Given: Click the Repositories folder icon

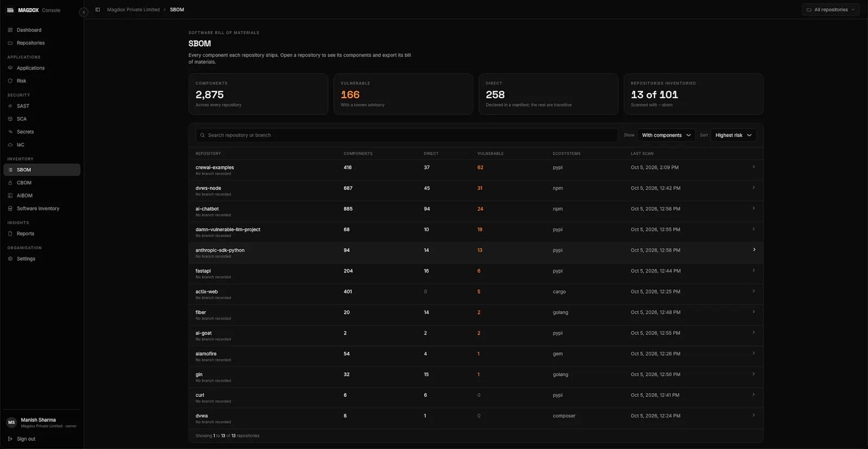Looking at the screenshot, I should click(x=10, y=43).
